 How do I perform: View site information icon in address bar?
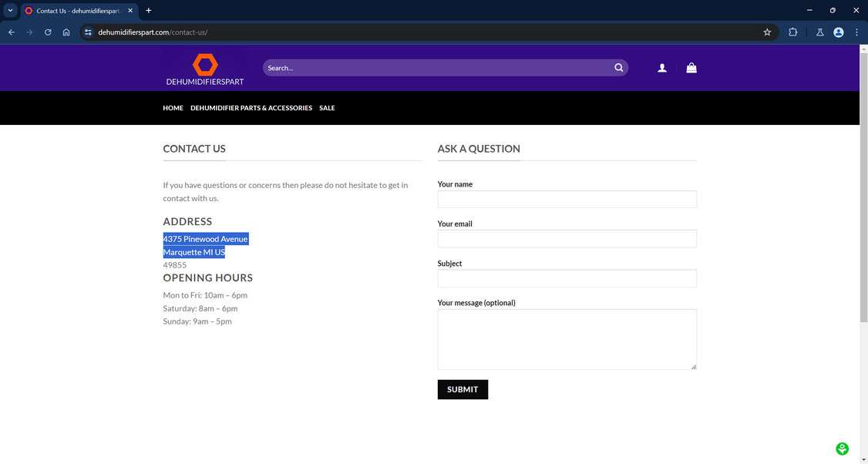88,32
